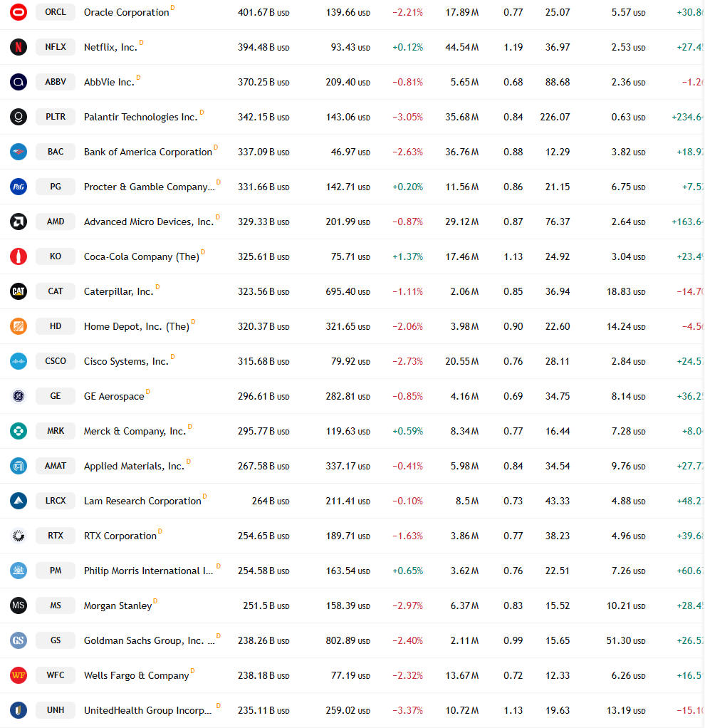The image size is (705, 728).
Task: Click Palantir change −3.05%
Action: pos(407,117)
